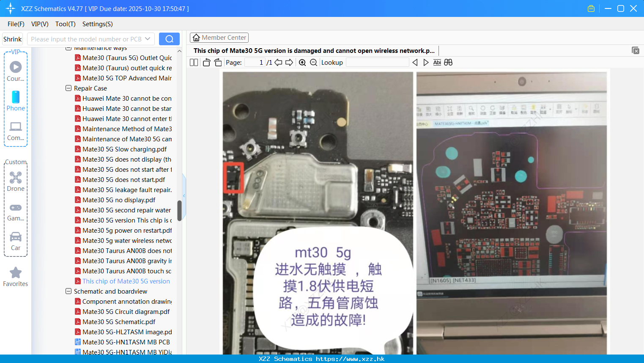Open Component annotation drawing file

(x=127, y=302)
